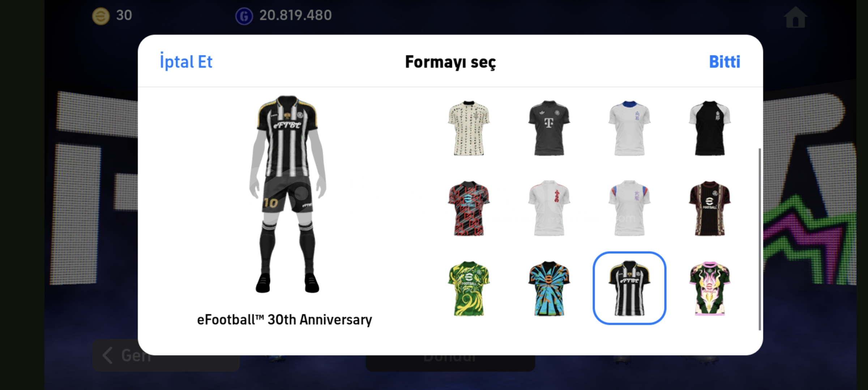Select white jersey with red-blue shoulders

point(629,208)
